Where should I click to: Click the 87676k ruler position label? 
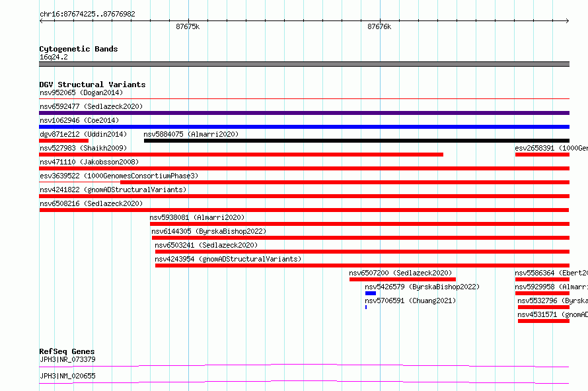379,26
